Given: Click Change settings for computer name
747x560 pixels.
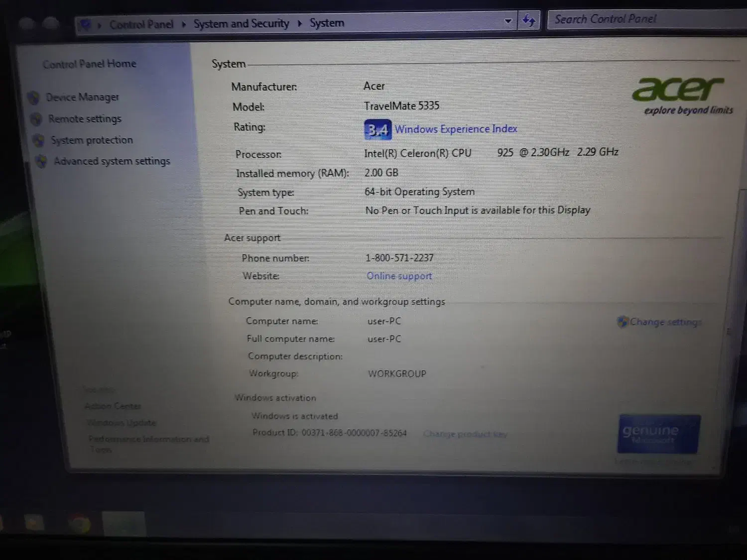Looking at the screenshot, I should [x=665, y=322].
